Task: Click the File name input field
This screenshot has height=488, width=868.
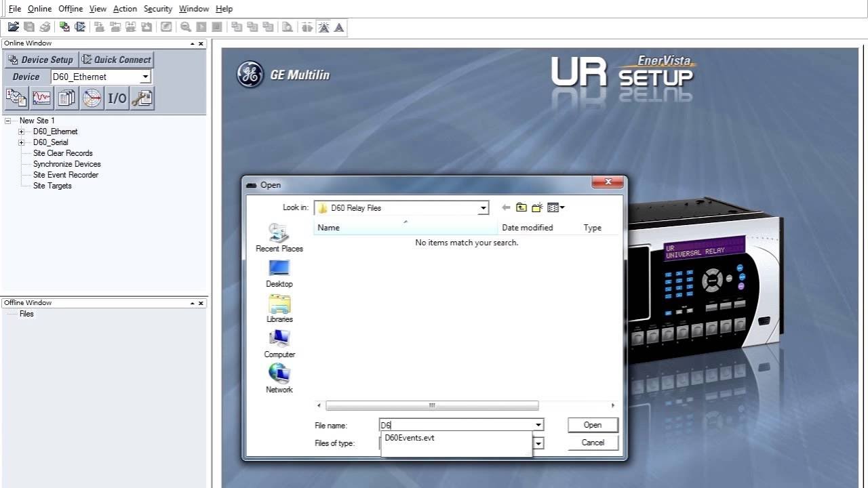Action: pos(456,425)
